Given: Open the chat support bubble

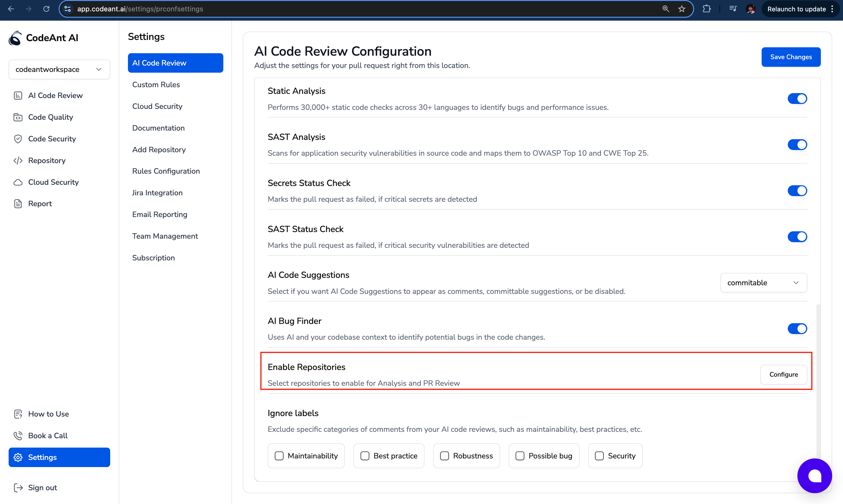Looking at the screenshot, I should click(x=814, y=475).
